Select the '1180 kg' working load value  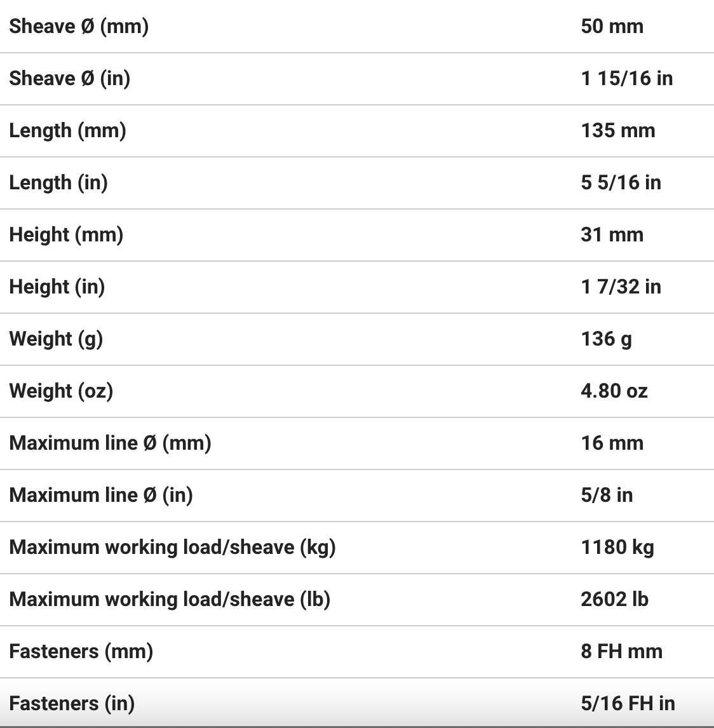click(x=617, y=548)
